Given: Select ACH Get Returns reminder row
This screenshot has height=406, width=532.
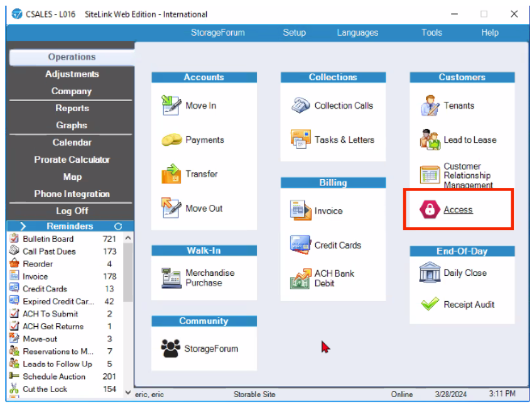Looking at the screenshot, I should pyautogui.click(x=65, y=326).
